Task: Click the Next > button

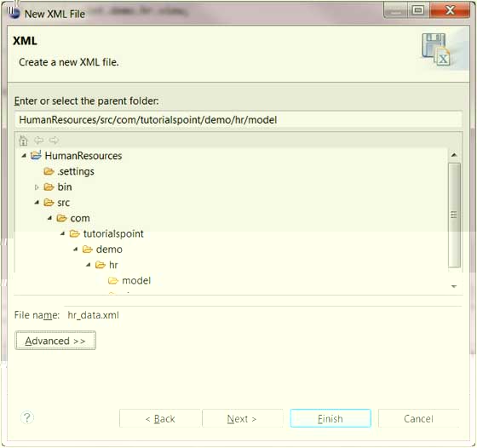Action: click(x=243, y=418)
